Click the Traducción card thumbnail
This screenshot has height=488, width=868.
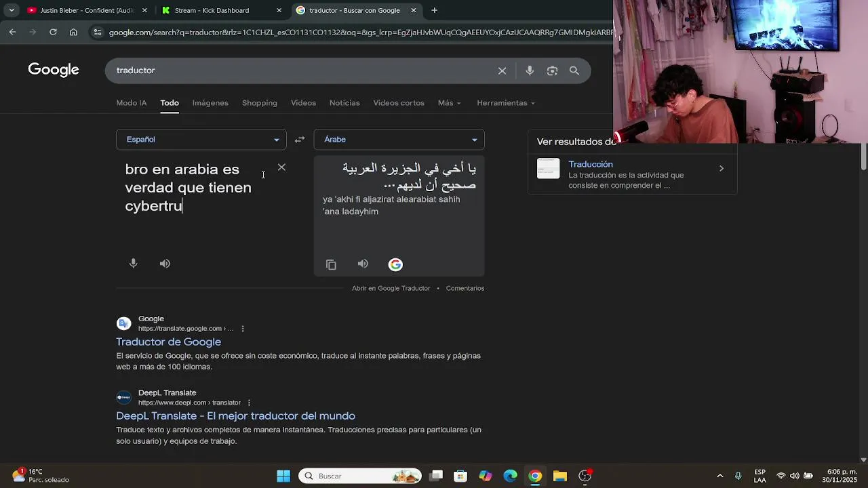548,168
